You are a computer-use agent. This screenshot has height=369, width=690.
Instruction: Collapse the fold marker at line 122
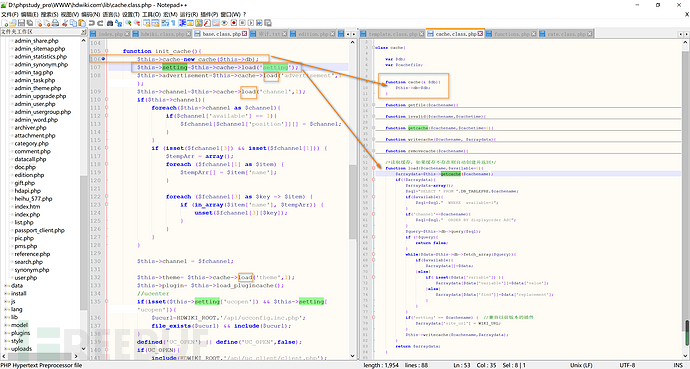pyautogui.click(x=106, y=197)
